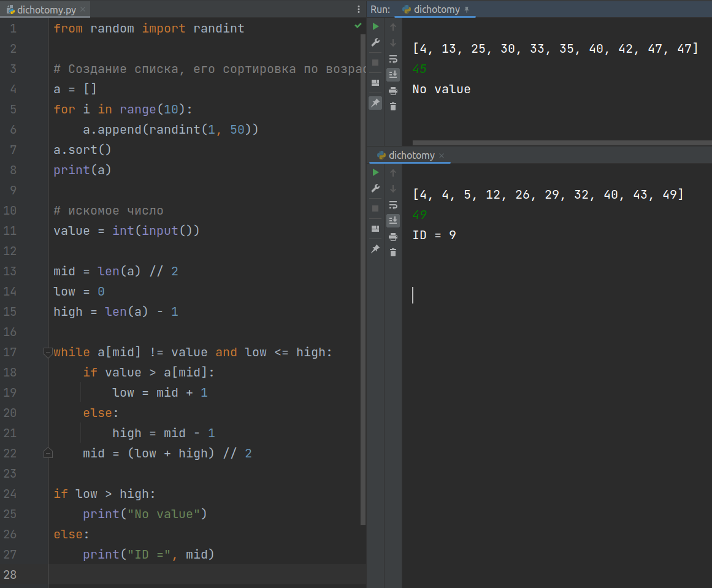
Task: Click up stack trace arrow in 'ID = 9' panel
Action: (393, 173)
